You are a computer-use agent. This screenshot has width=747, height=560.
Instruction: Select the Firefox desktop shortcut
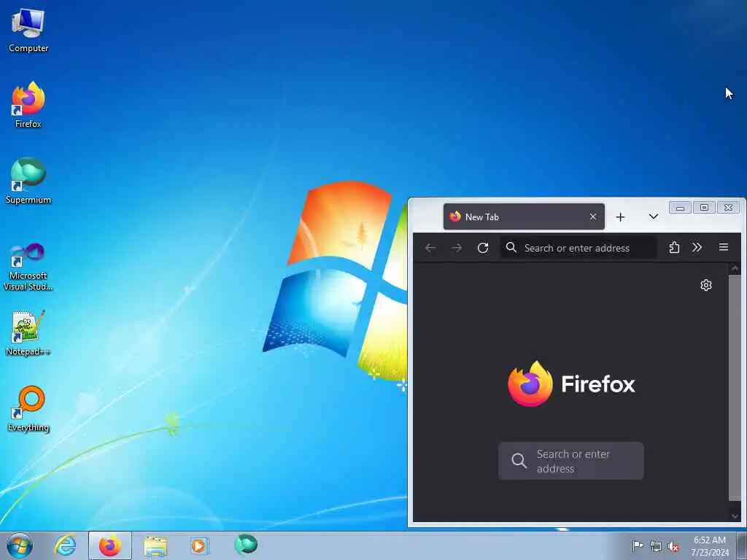(x=28, y=105)
